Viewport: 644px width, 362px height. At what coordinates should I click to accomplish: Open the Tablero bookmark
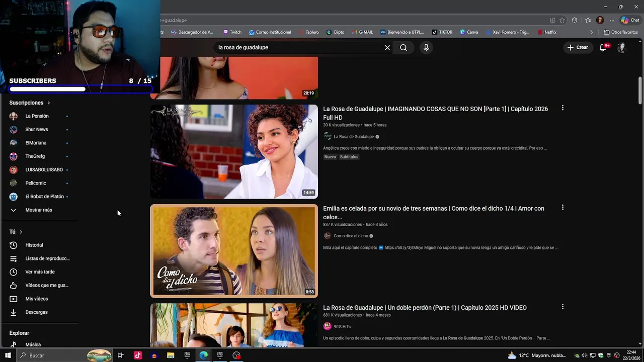tap(308, 32)
